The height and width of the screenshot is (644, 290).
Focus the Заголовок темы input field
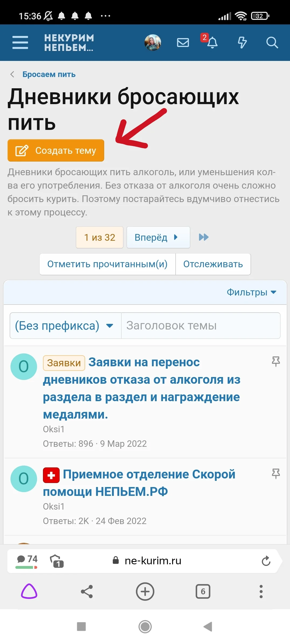pyautogui.click(x=201, y=326)
